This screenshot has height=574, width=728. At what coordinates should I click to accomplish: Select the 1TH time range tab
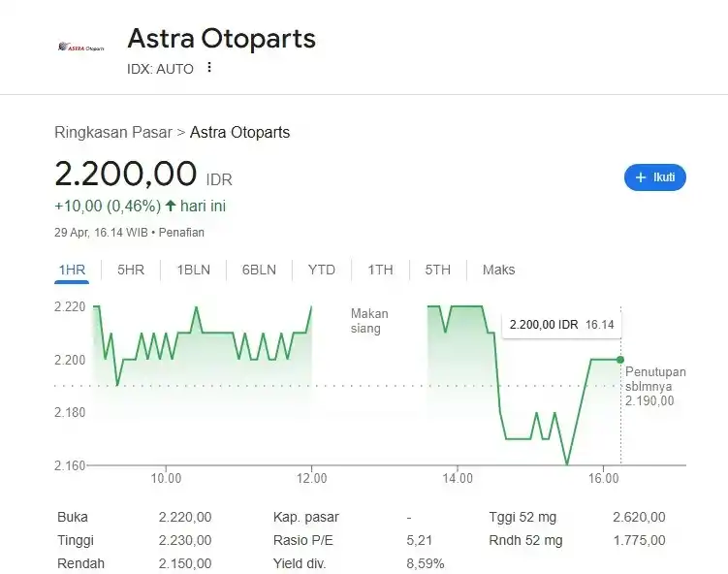380,270
